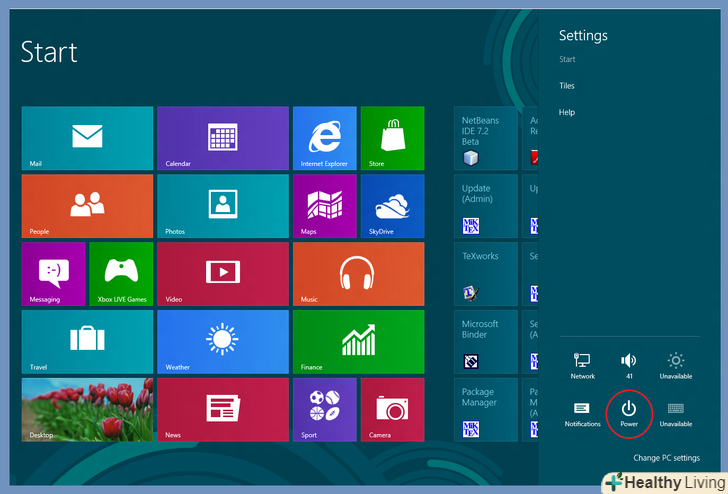Click Change PC settings link
This screenshot has width=728, height=494.
pyautogui.click(x=666, y=458)
